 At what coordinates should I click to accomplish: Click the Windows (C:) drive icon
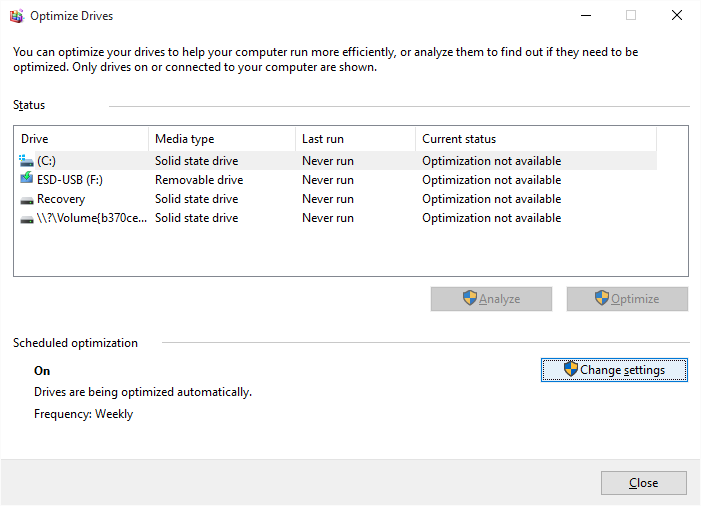(27, 161)
